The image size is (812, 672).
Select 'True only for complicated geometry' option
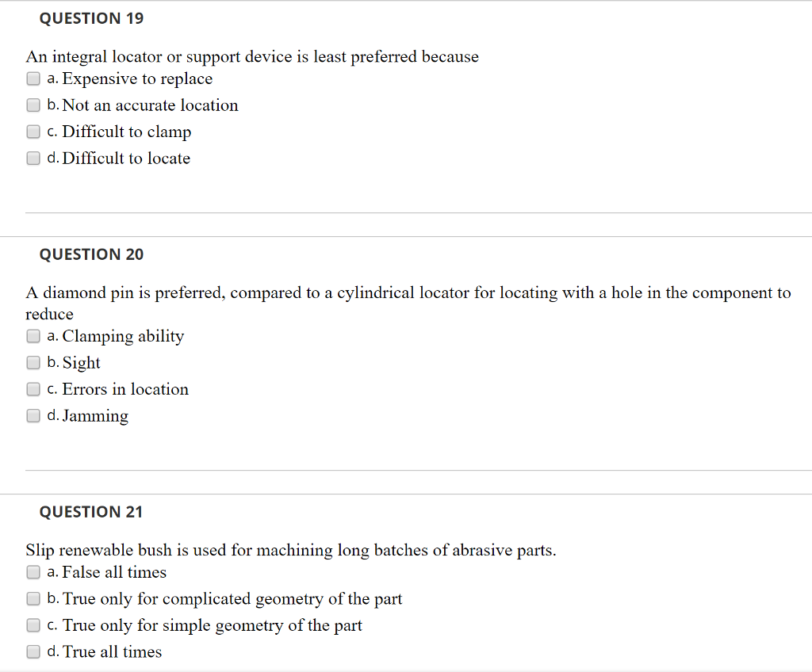(x=33, y=598)
